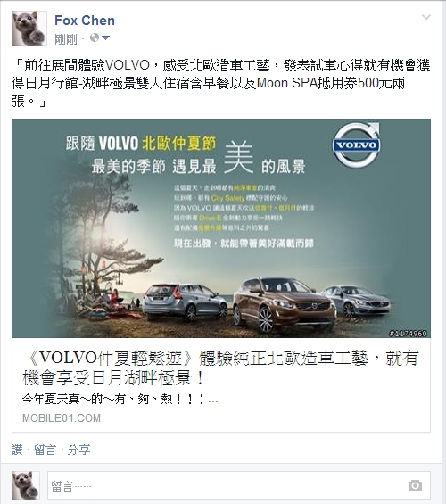Click the 分享 share link
Image resolution: width=446 pixels, height=504 pixels.
click(78, 450)
